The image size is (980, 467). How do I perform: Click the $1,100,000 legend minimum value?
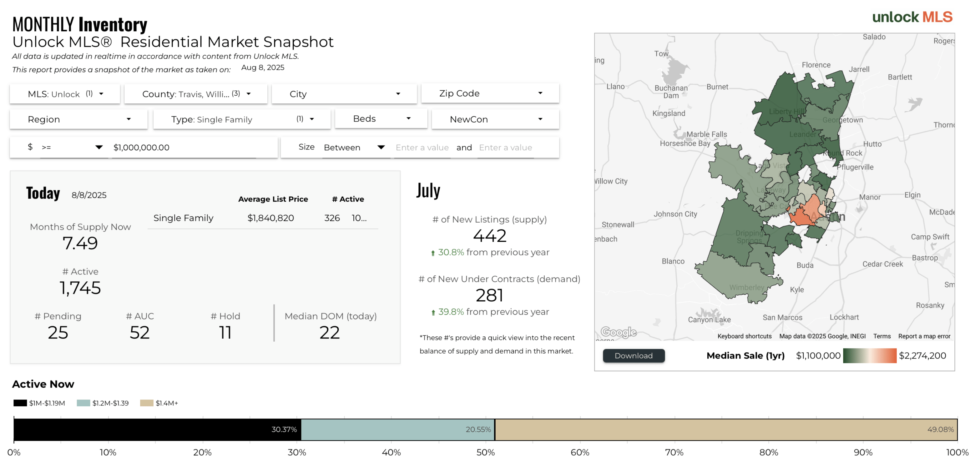(x=818, y=356)
